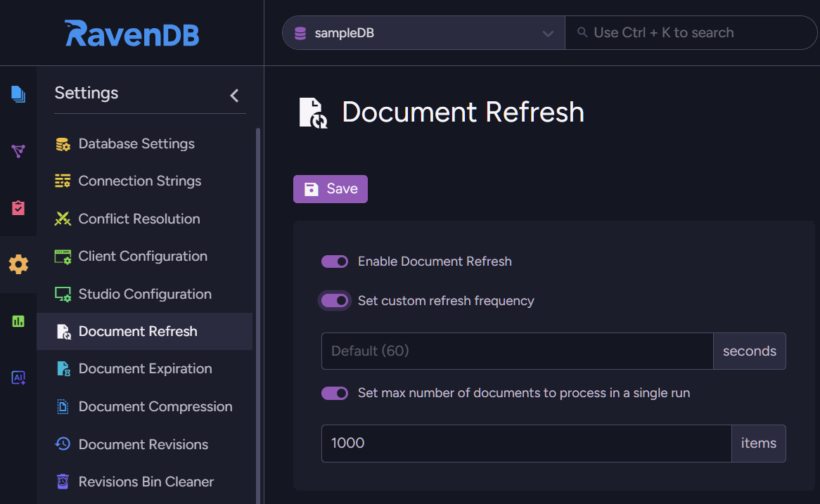The image size is (820, 504).
Task: Open the Tasks clipboard icon in left rail
Action: point(18,207)
